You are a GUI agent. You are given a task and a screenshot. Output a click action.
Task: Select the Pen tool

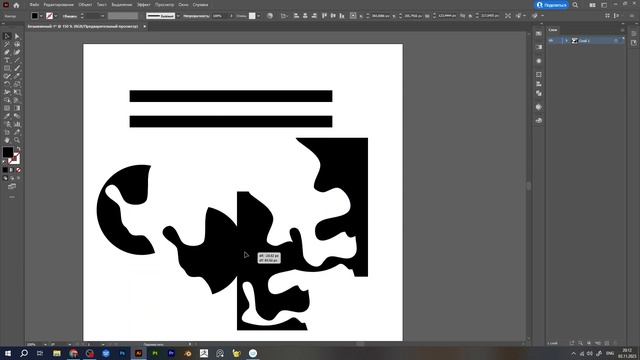pyautogui.click(x=7, y=52)
